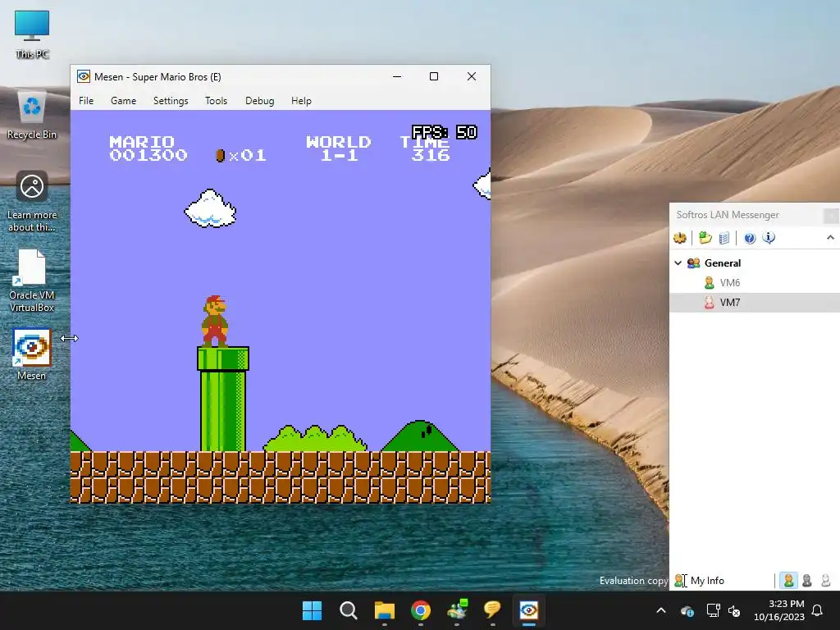Open Softros Messenger settings gear icon

[x=680, y=238]
